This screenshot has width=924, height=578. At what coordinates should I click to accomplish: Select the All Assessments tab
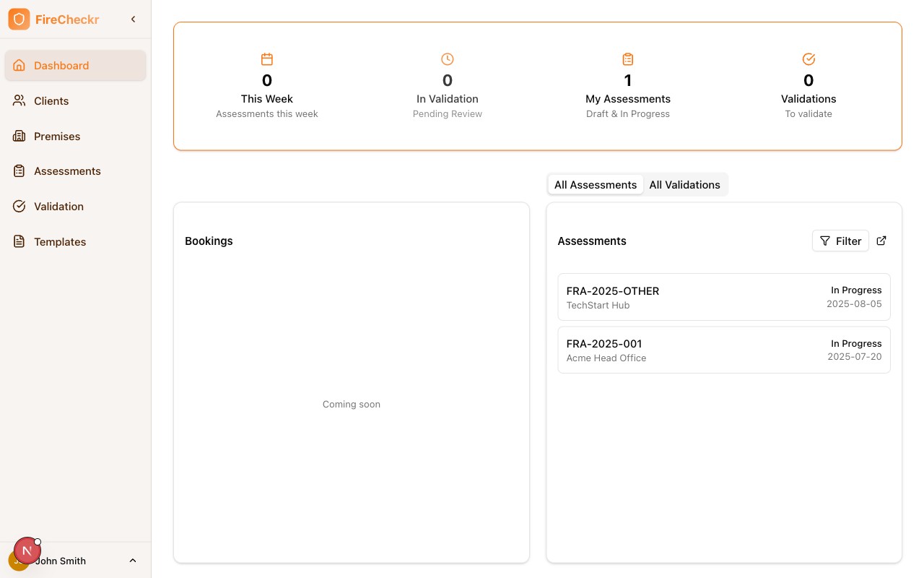tap(595, 185)
